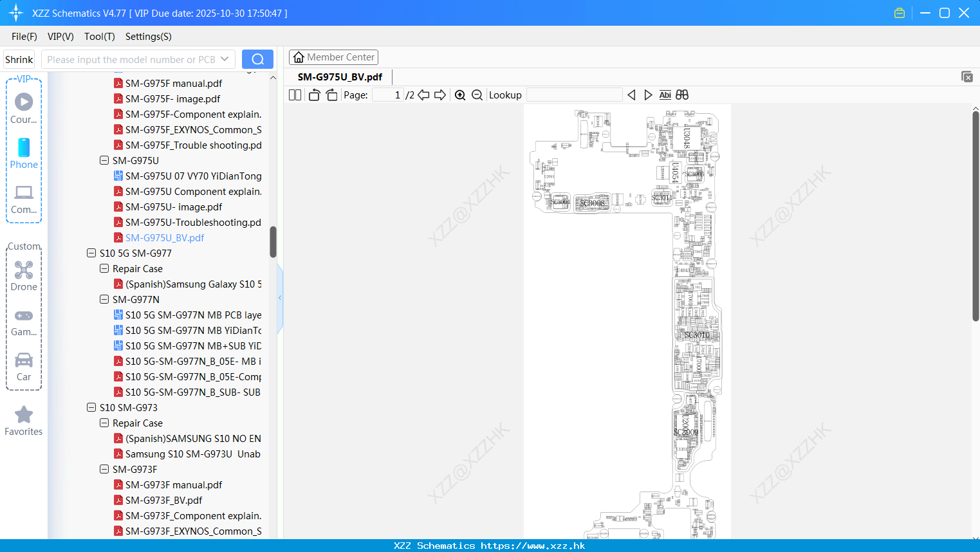Open the Game console category
The height and width of the screenshot is (552, 980).
pos(24,322)
